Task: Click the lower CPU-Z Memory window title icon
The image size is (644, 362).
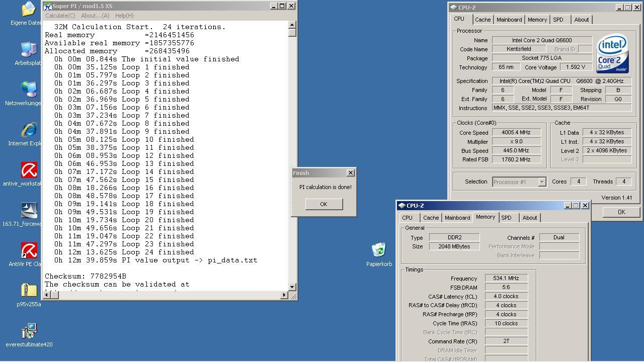Action: pos(401,206)
